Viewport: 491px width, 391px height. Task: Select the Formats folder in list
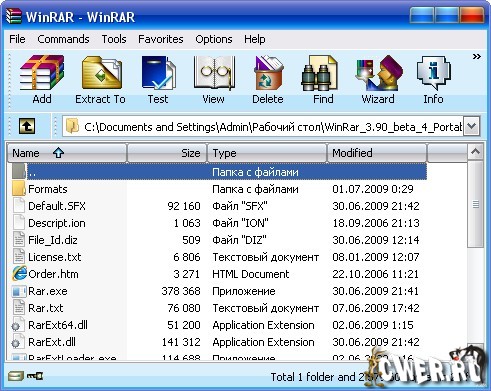48,189
